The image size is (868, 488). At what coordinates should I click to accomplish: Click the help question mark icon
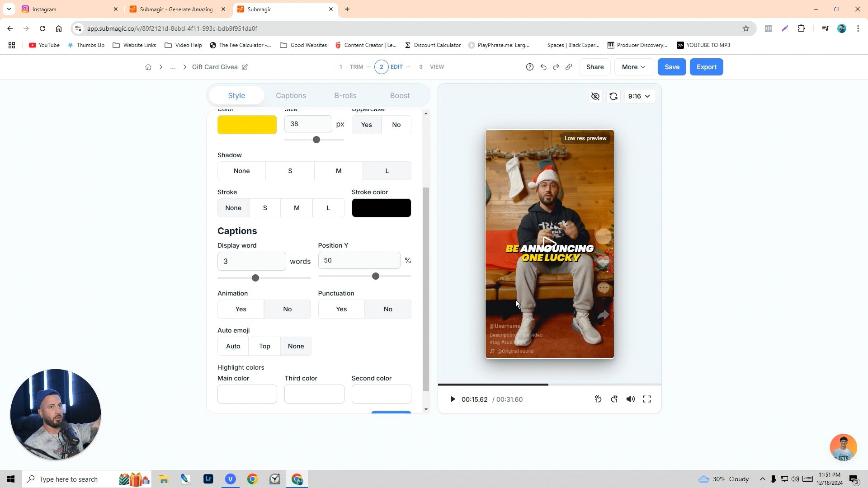[530, 67]
